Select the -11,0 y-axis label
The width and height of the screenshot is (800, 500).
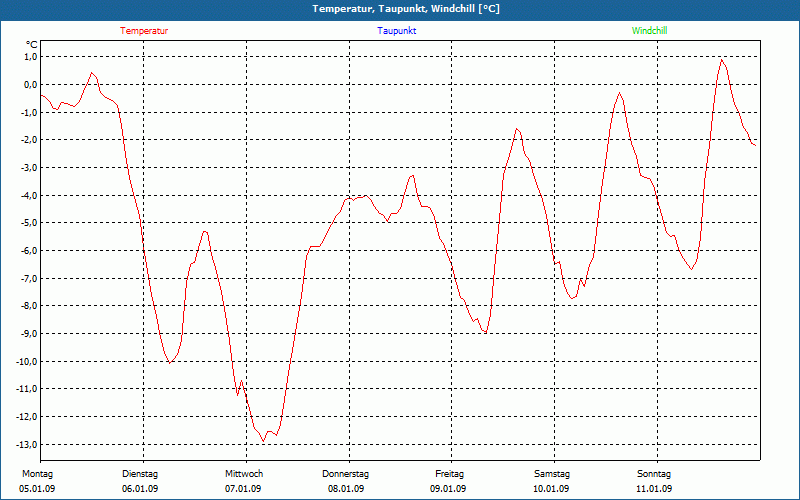click(x=28, y=389)
